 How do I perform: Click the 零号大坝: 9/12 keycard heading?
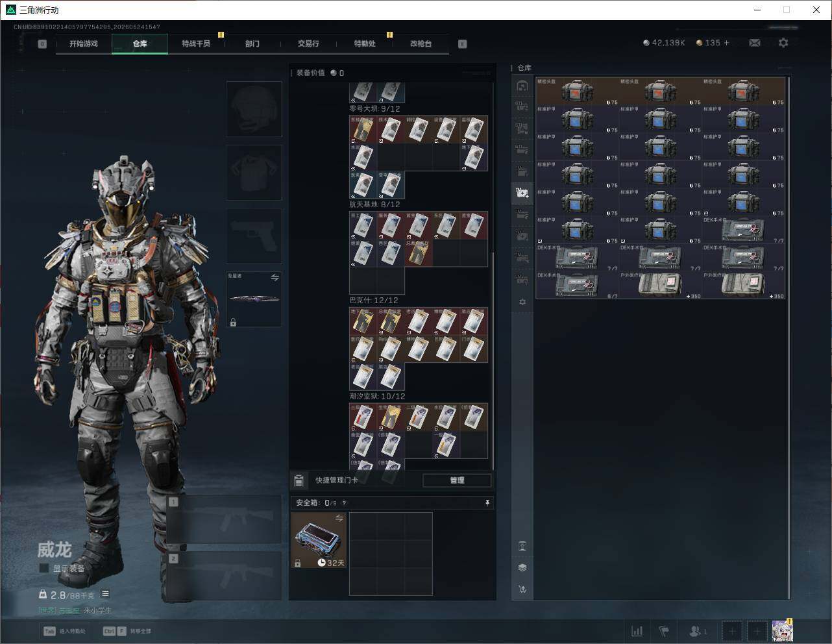374,109
